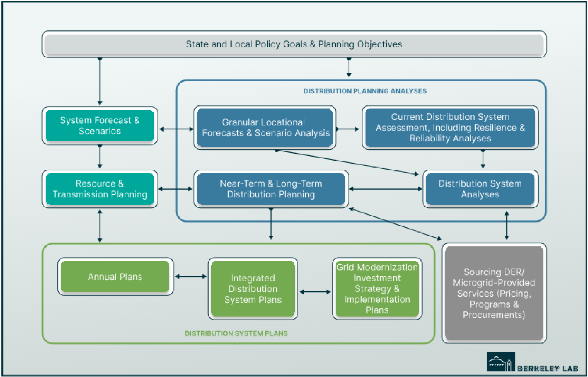Select the Annual Plans green box
Screen dimensions: 588x377
[115, 277]
